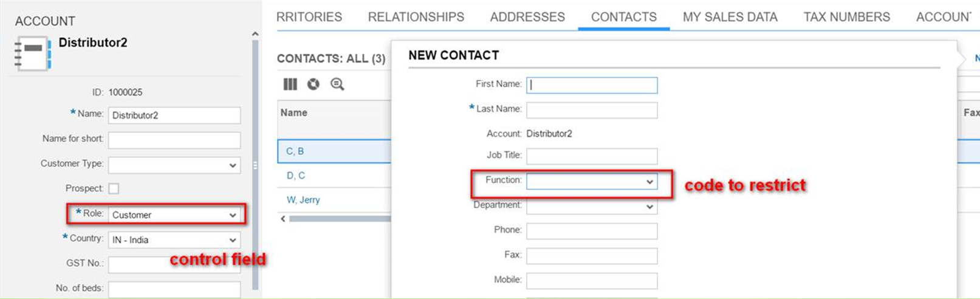Click the round reset icon beside column settings
The image size is (980, 299).
(x=314, y=84)
